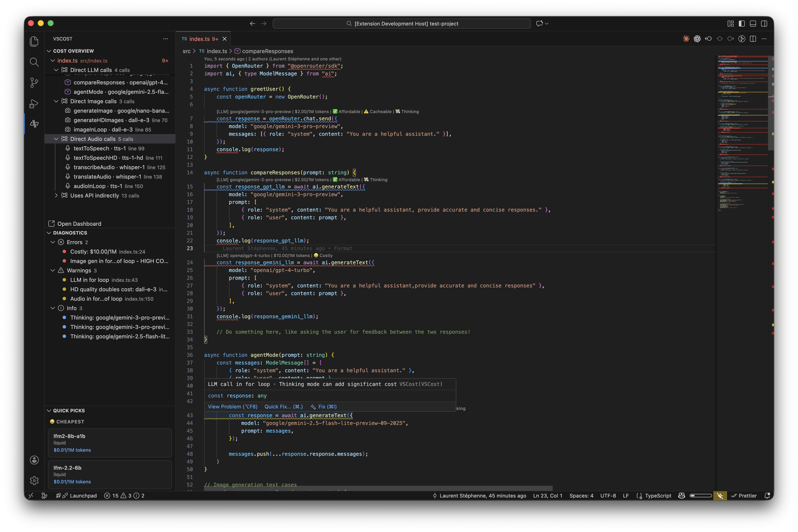
Task: Open the Accounts icon in activity bar
Action: (x=34, y=460)
